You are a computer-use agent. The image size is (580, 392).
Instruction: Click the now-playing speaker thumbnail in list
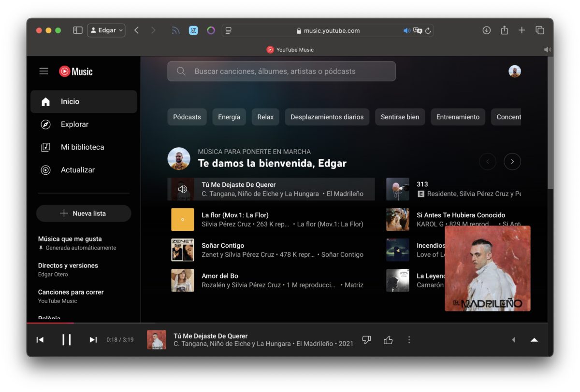183,189
